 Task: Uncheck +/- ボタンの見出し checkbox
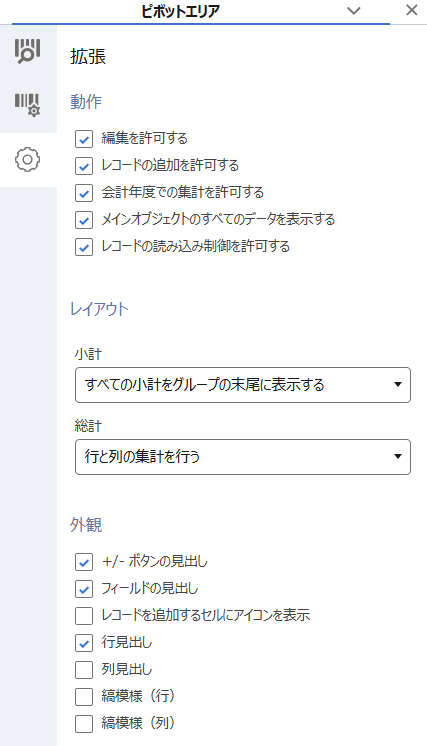(84, 562)
